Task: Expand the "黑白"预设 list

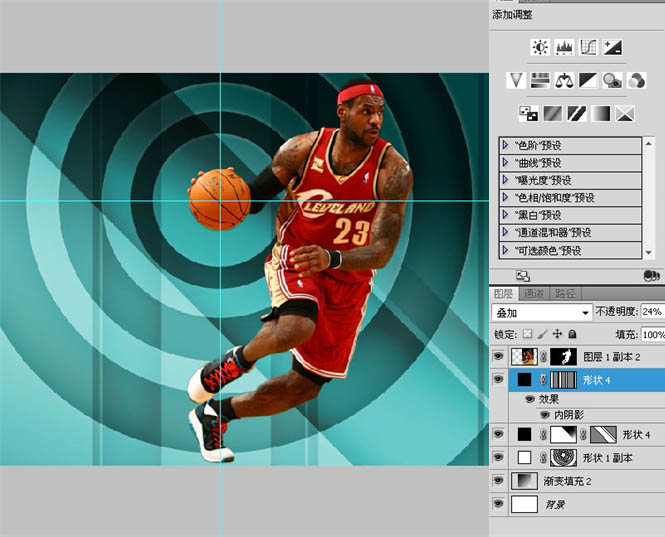Action: click(x=505, y=215)
